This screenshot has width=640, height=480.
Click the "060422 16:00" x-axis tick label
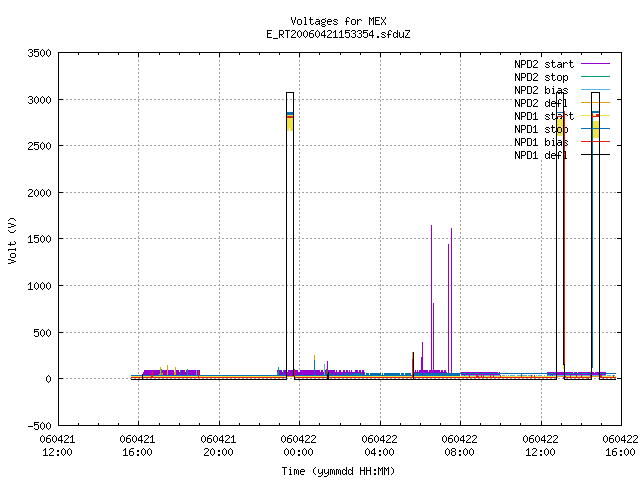click(x=620, y=446)
